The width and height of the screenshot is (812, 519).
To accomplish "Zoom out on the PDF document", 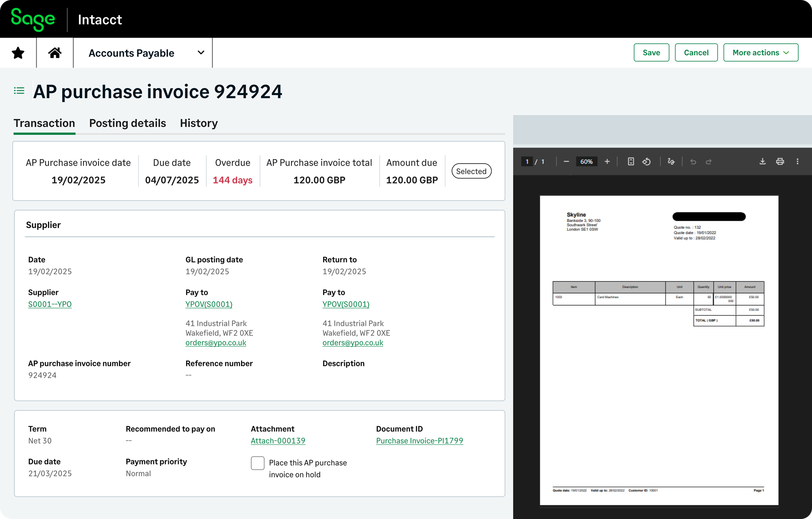I will pyautogui.click(x=566, y=161).
